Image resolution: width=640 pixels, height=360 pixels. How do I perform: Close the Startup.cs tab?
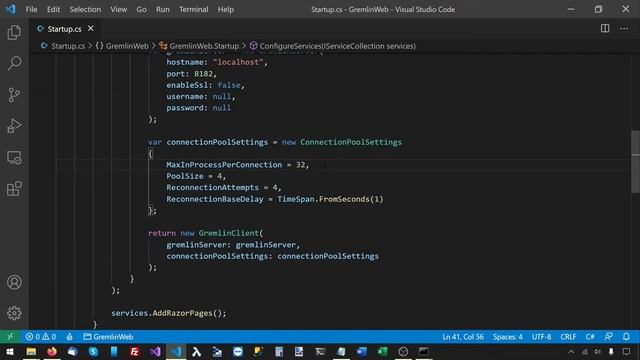click(91, 29)
